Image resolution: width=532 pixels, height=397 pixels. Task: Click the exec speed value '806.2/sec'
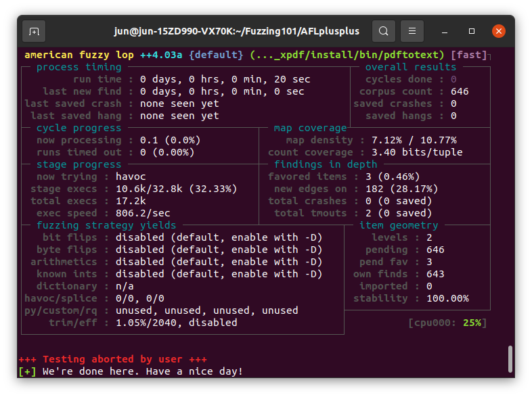pyautogui.click(x=143, y=214)
